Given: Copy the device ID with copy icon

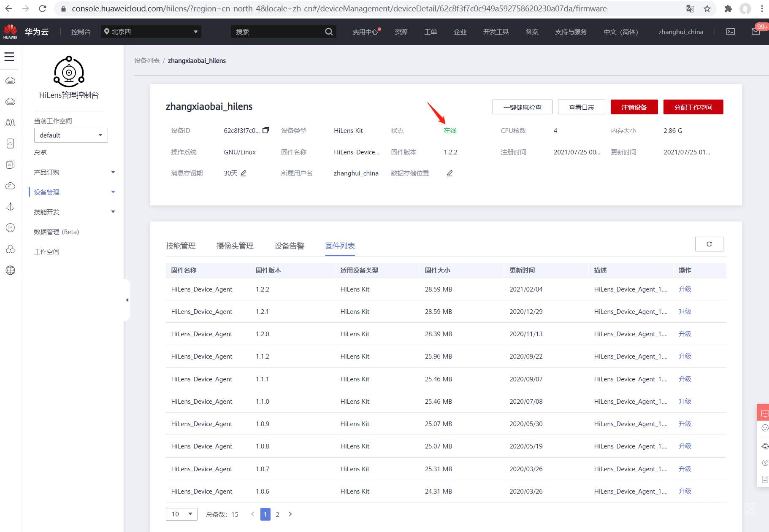Looking at the screenshot, I should click(265, 130).
